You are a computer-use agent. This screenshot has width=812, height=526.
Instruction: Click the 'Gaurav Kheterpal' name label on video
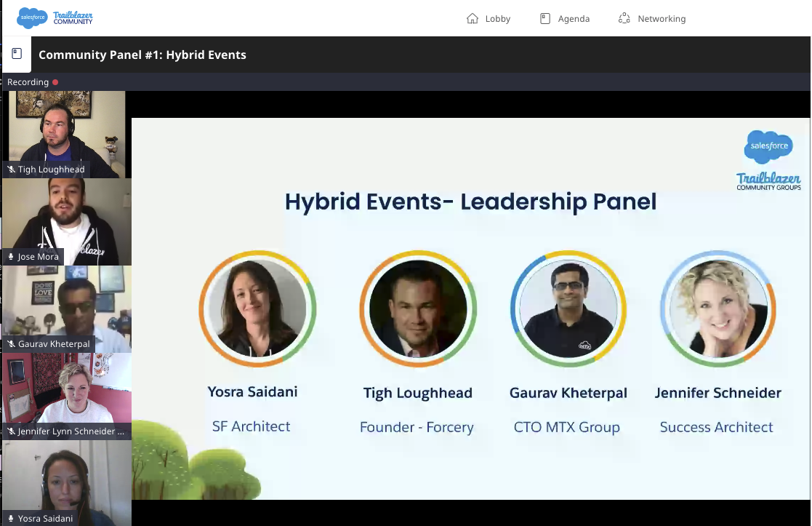pyautogui.click(x=54, y=344)
